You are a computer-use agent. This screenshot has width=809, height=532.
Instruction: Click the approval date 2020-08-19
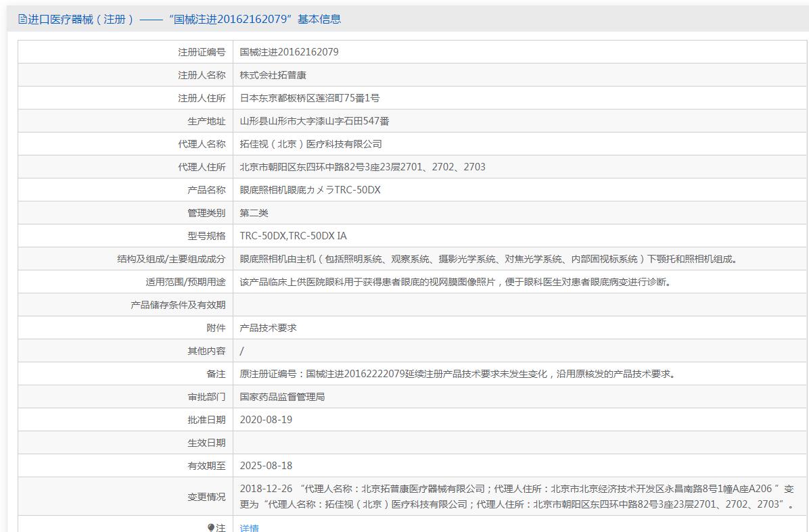coord(266,420)
